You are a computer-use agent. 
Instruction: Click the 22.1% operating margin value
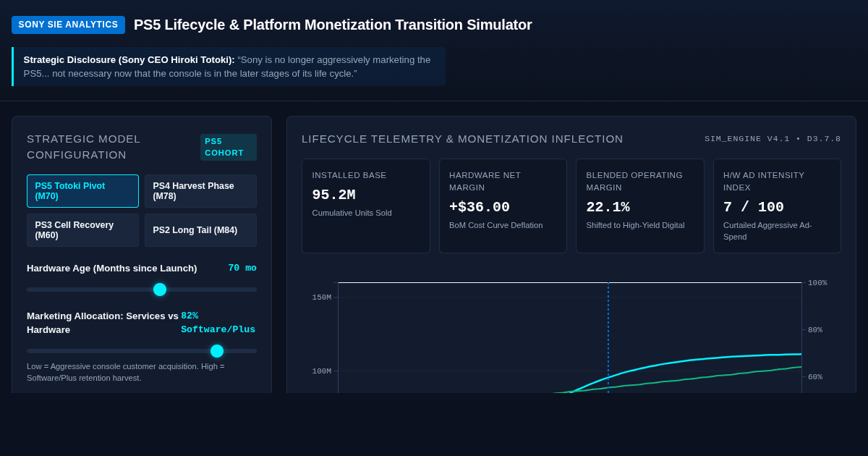click(608, 207)
